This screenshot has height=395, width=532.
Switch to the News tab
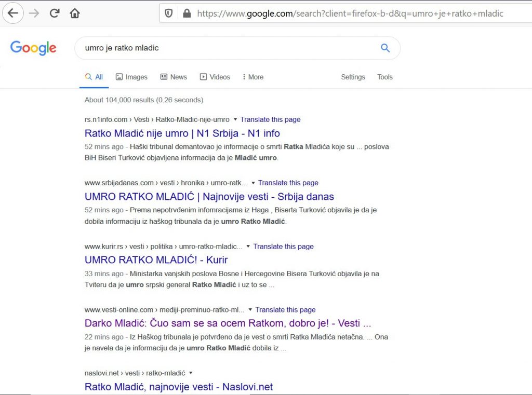[174, 77]
